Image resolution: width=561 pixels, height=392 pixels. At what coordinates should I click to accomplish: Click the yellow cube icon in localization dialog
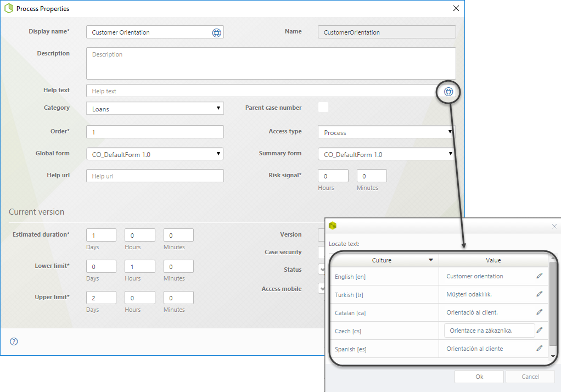(333, 226)
